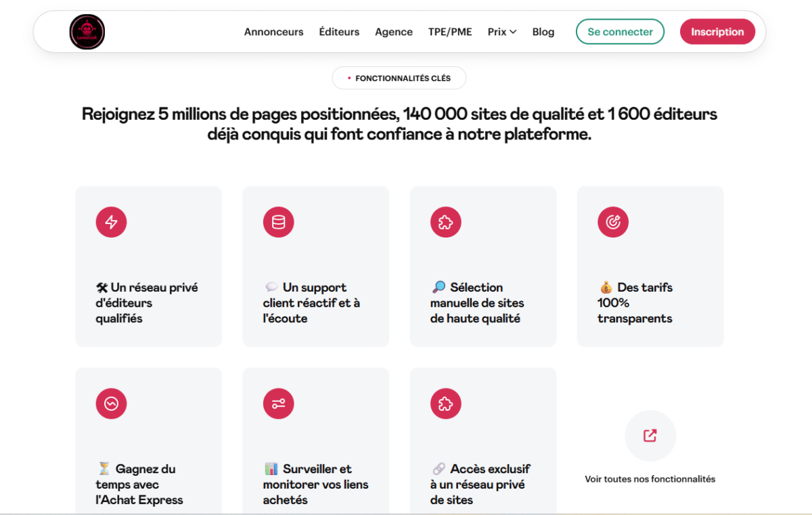The image size is (812, 515).
Task: Click the puzzle icon above 'Accès exclusif'
Action: click(446, 403)
